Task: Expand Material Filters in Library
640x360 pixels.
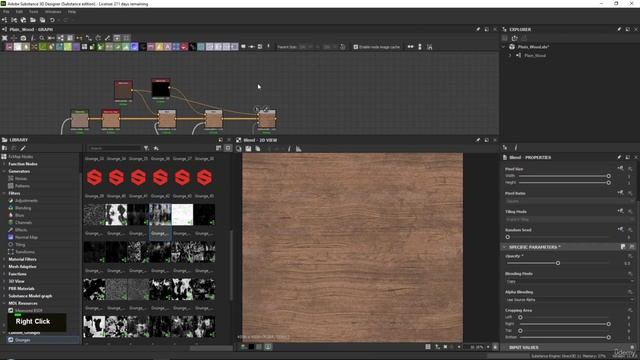Action: (4, 260)
